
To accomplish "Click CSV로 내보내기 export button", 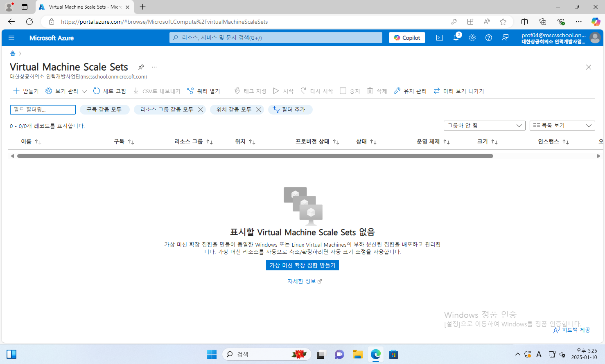I will pos(157,91).
